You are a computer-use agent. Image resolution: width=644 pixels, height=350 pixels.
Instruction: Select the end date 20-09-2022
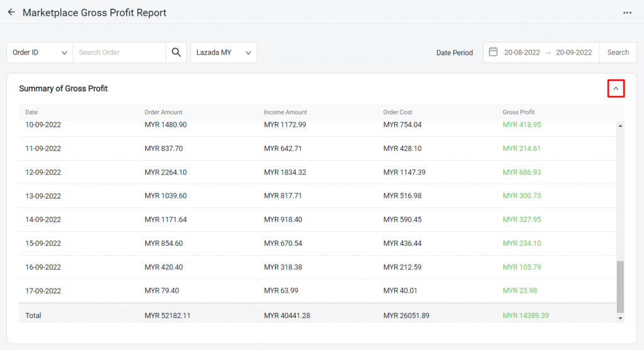coord(574,53)
